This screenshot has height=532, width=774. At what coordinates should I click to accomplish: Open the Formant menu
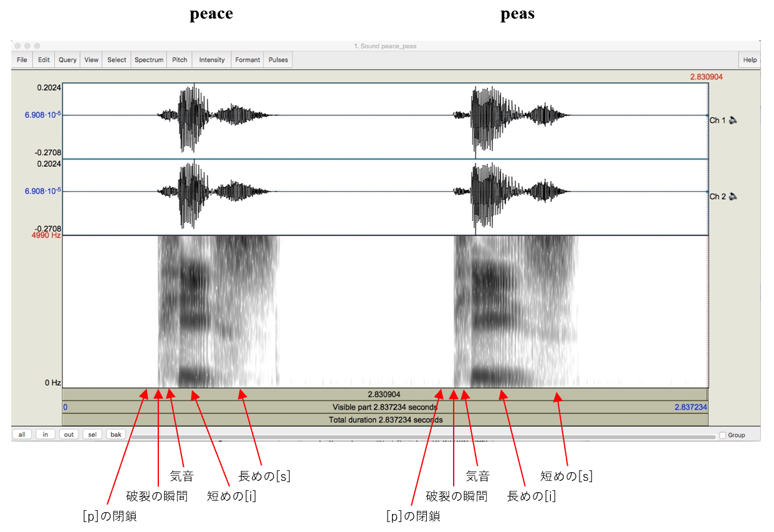(x=247, y=60)
